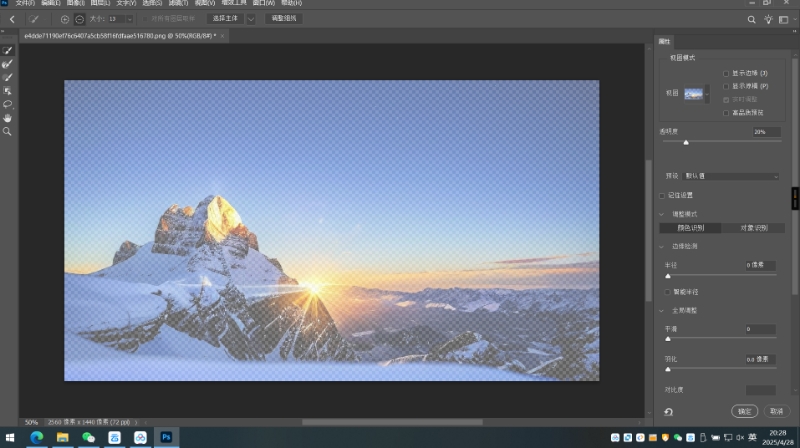Open the brush size 大小 dropdown
Screen dimensions: 800x448
[x=130, y=19]
